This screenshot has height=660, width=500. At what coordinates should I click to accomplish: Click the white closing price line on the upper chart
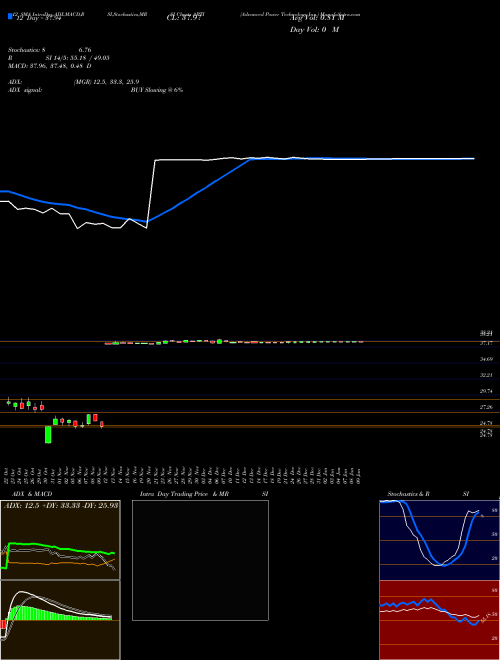(x=151, y=194)
